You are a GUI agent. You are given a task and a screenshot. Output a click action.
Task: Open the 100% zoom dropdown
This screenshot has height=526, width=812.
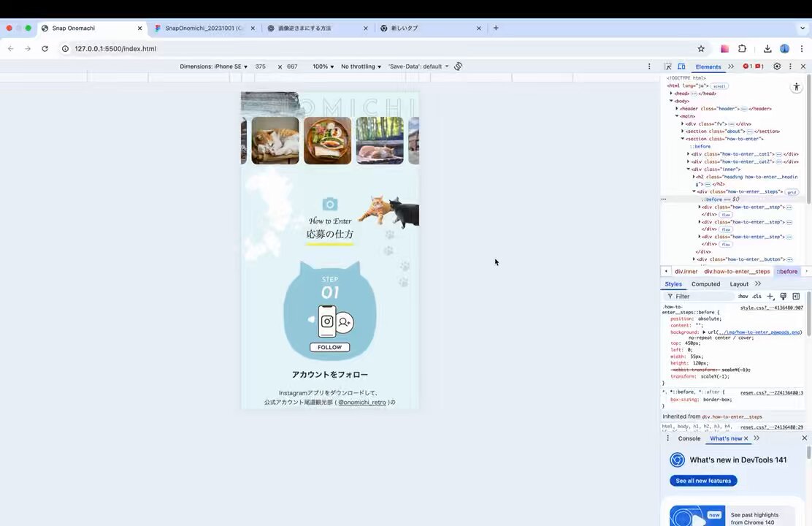pos(323,66)
